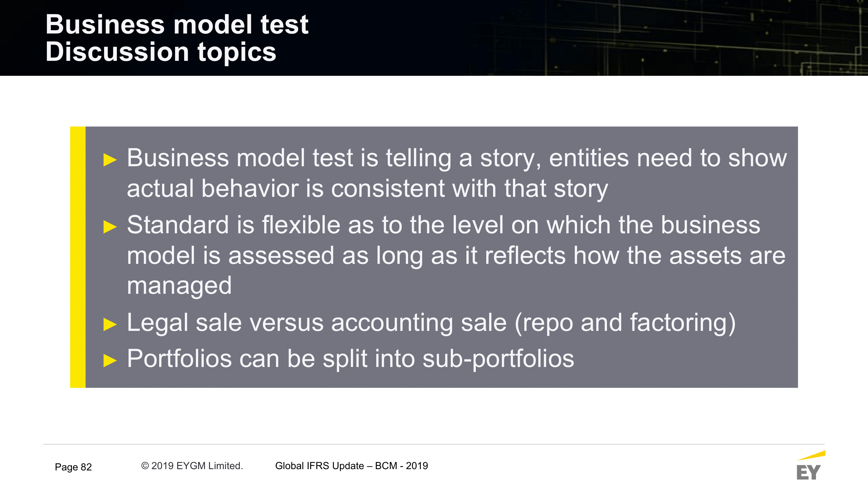The image size is (868, 488).
Task: Click the horizontal footer divider line
Action: click(x=434, y=444)
